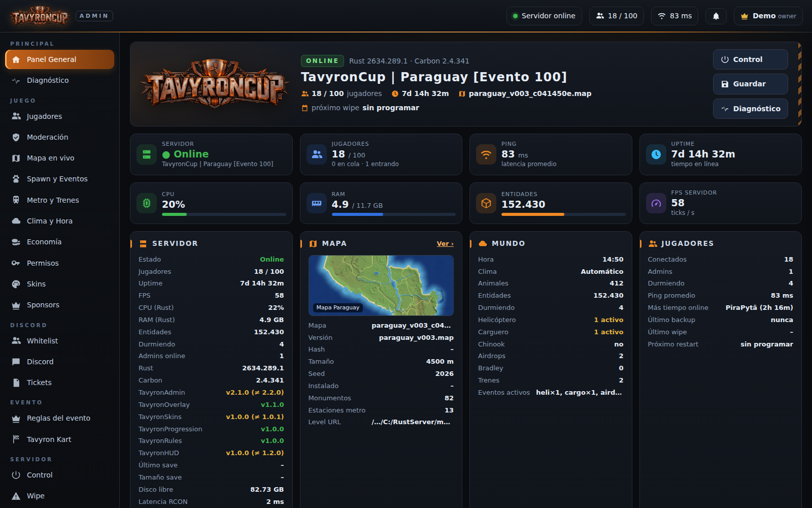The width and height of the screenshot is (812, 508).
Task: Click the notifications bell icon
Action: [x=716, y=16]
